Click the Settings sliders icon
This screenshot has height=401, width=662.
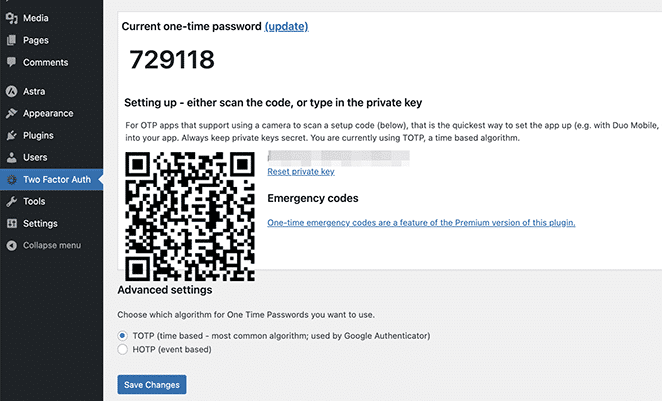[x=11, y=223]
